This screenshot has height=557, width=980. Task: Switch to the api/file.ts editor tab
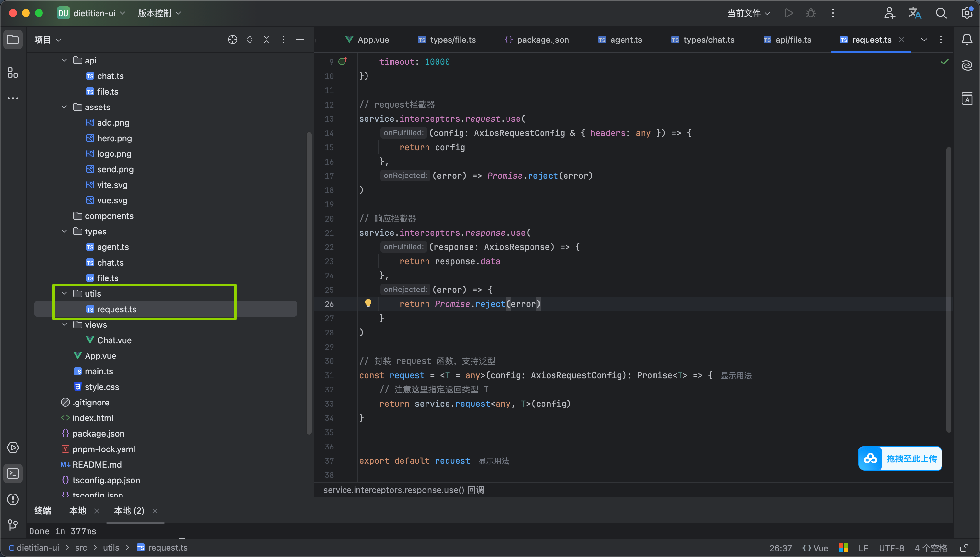click(x=787, y=40)
